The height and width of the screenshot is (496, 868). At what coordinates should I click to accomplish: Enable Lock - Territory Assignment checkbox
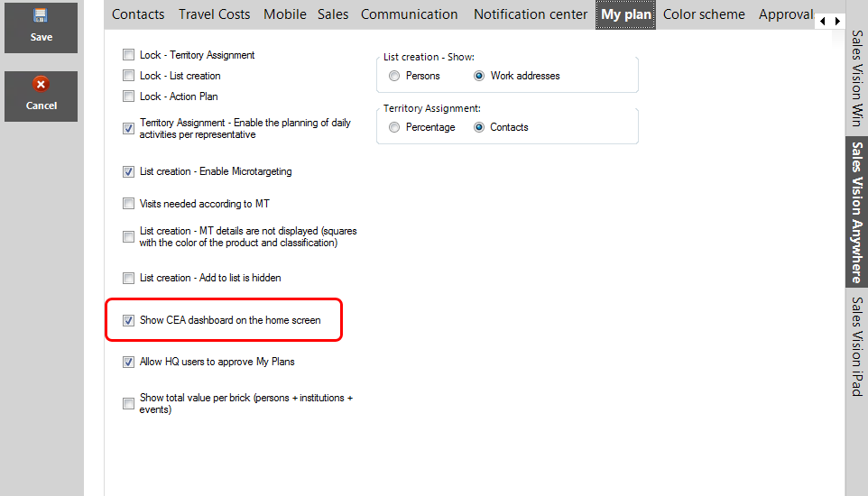[x=128, y=56]
